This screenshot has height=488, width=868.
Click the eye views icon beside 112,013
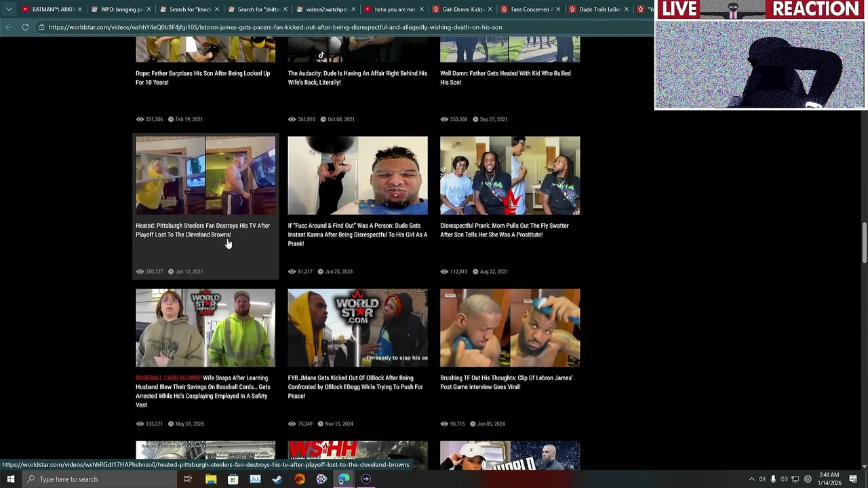(x=444, y=272)
